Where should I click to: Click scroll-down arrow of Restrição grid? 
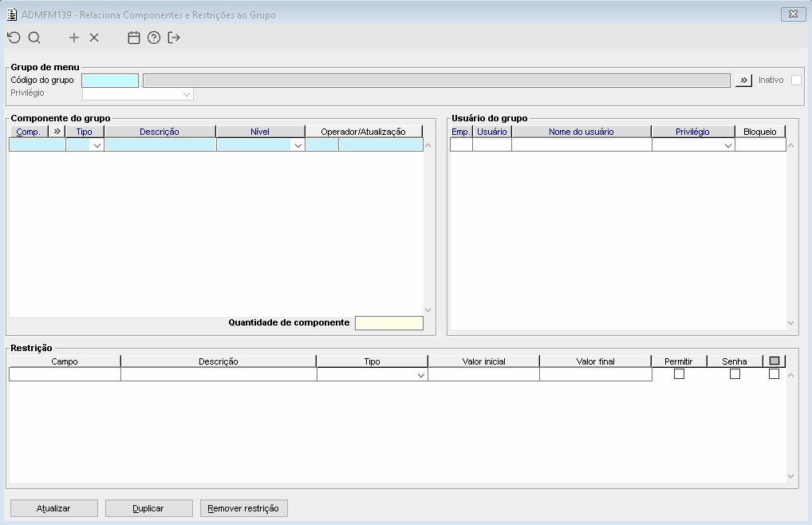click(790, 476)
